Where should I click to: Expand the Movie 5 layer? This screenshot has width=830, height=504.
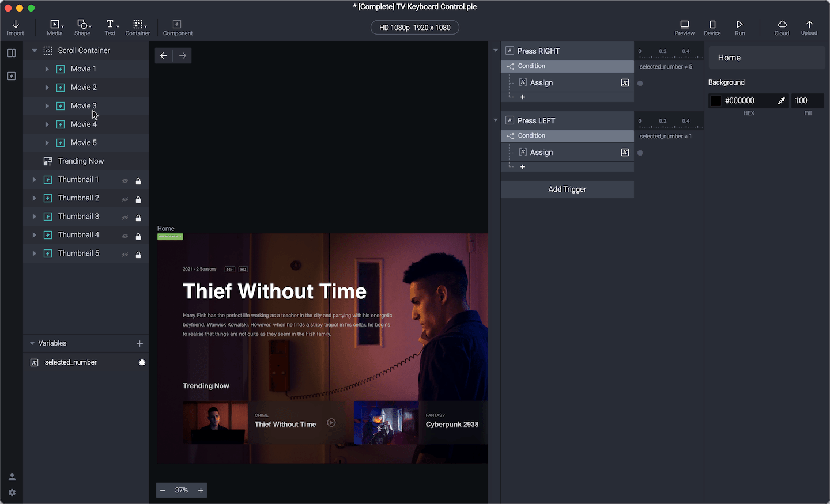(47, 143)
